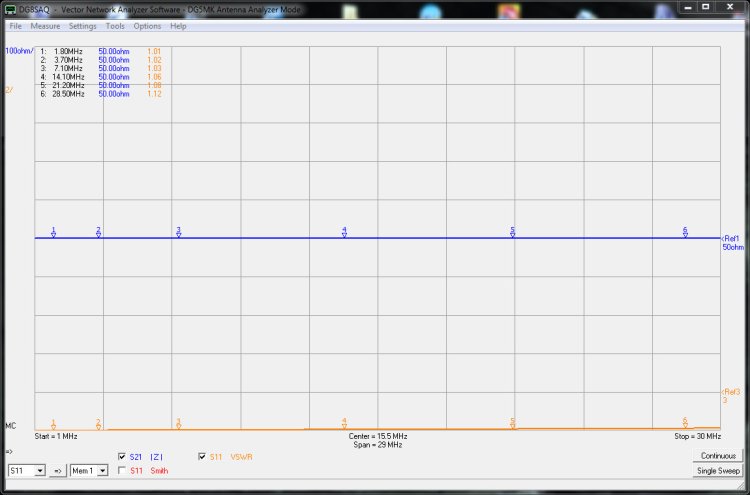This screenshot has width=750, height=495.
Task: Disable the S11 VSWR trace checkbox
Action: point(203,457)
